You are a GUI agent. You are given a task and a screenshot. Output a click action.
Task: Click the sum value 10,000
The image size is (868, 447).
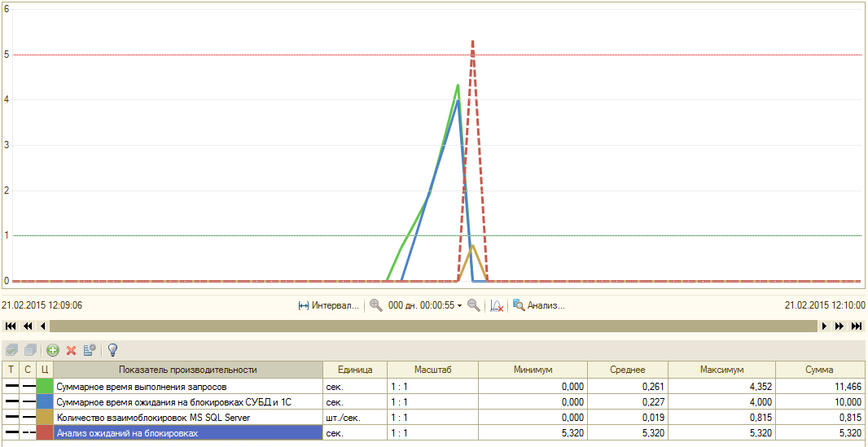848,402
